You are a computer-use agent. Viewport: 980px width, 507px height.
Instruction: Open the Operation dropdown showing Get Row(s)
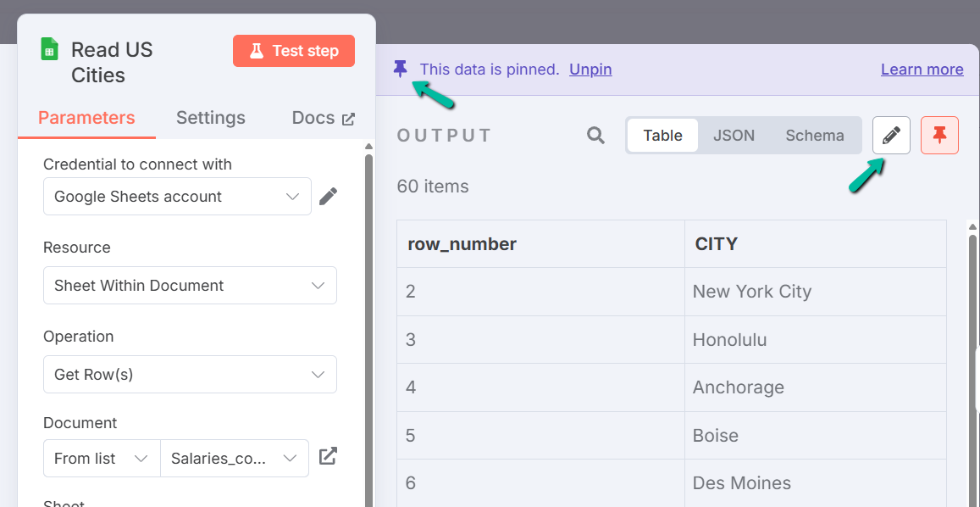point(190,374)
